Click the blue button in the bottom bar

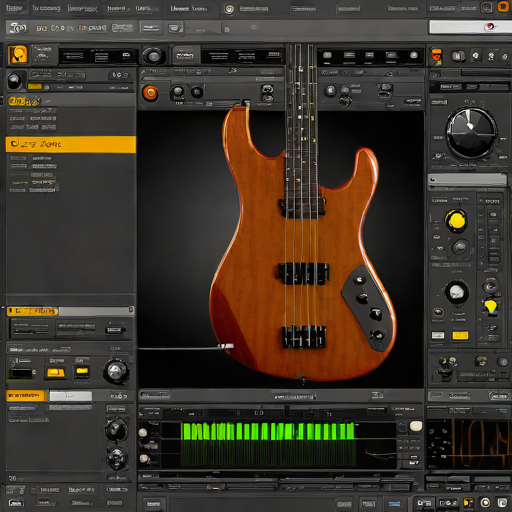click(x=394, y=503)
